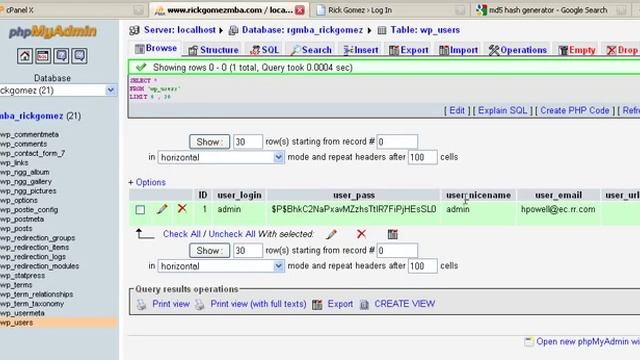
Task: Click the server icon in breadcrumb
Action: click(x=134, y=30)
